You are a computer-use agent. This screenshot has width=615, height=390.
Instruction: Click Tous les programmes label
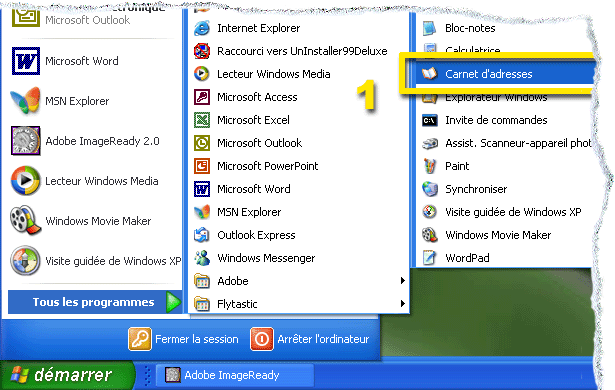[93, 302]
